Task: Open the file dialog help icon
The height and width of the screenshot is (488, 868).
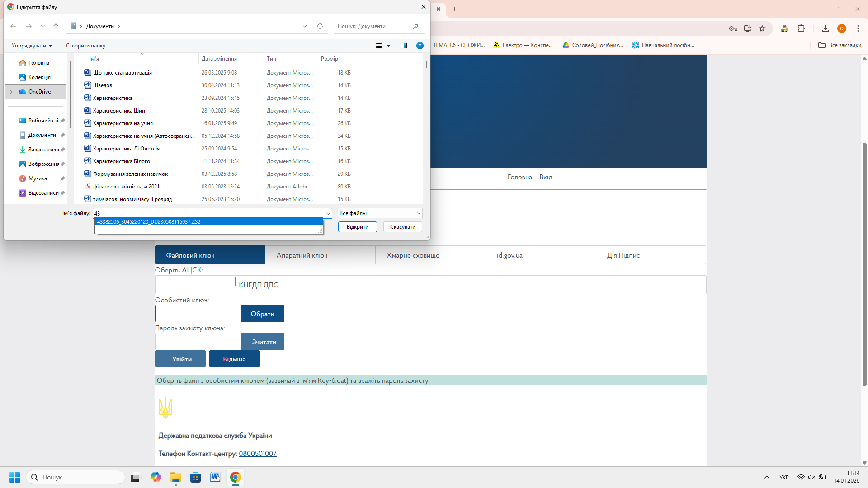Action: point(420,46)
